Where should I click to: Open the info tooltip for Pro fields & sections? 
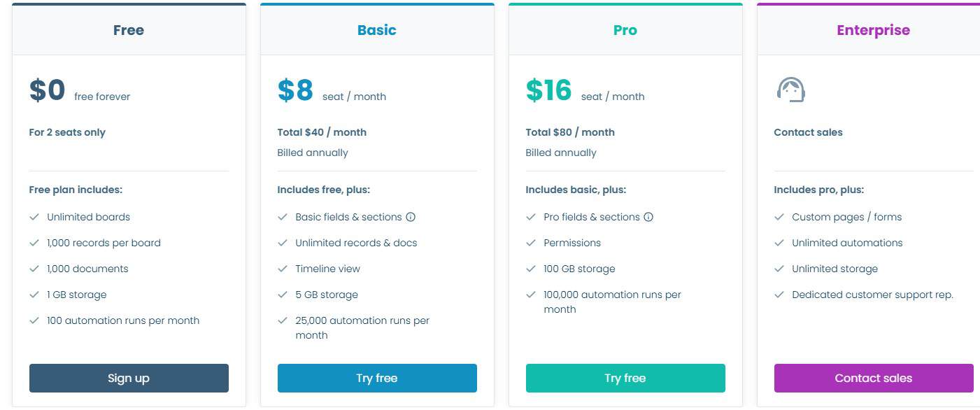pos(650,217)
